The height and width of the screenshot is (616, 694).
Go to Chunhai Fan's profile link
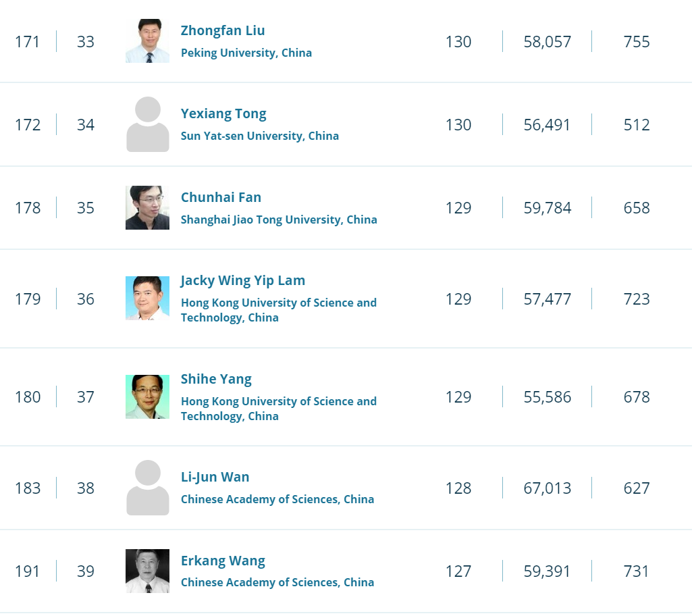click(221, 197)
